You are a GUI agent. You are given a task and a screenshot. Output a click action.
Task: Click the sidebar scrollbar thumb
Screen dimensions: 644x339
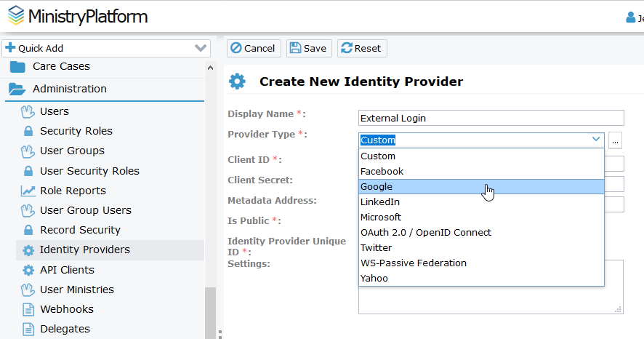point(210,313)
